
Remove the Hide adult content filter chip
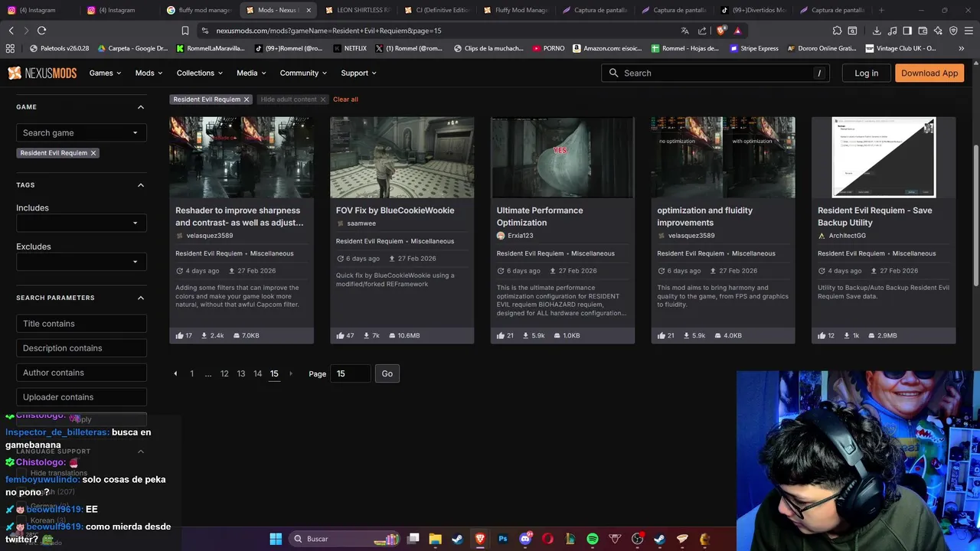(x=323, y=99)
